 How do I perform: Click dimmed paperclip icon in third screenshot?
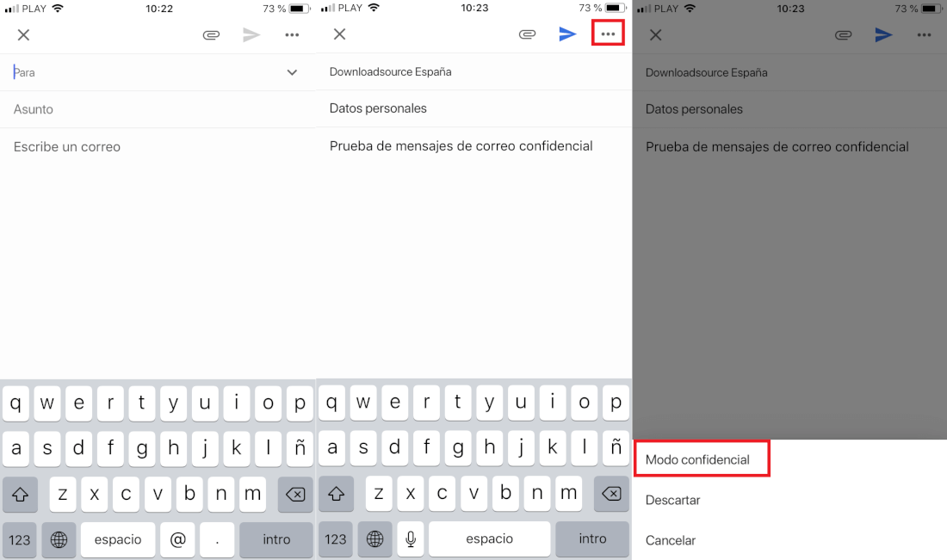point(843,35)
